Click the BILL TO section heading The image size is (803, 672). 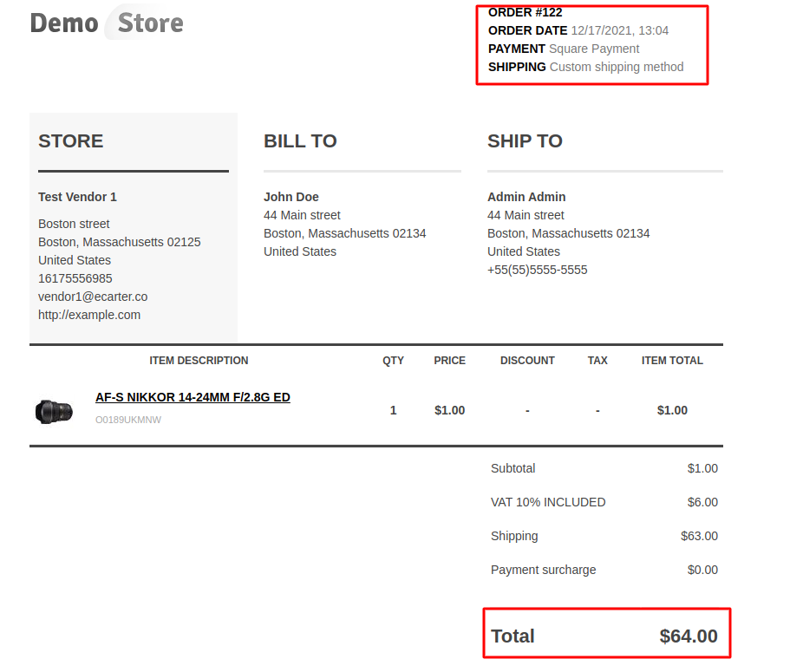300,141
